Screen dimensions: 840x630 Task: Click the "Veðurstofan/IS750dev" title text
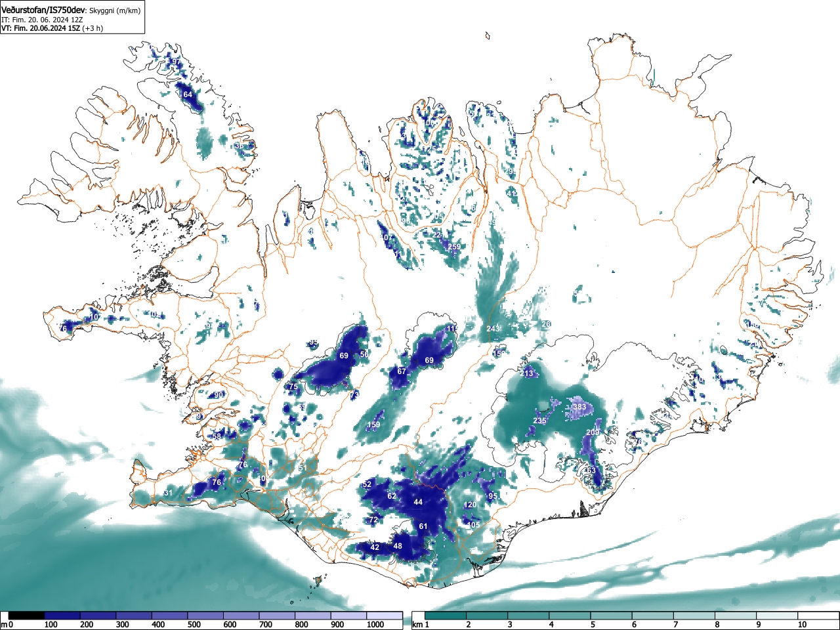point(43,11)
